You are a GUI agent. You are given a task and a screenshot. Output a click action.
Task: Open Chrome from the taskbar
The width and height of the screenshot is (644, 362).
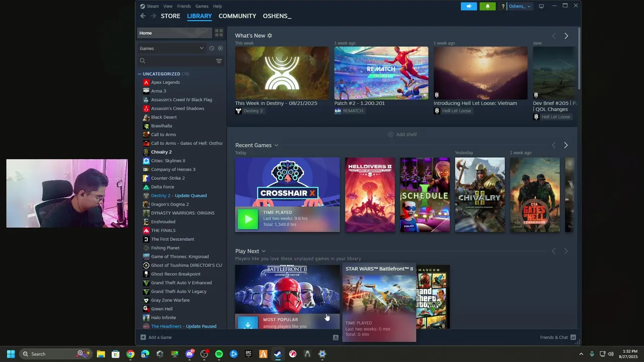(130, 354)
